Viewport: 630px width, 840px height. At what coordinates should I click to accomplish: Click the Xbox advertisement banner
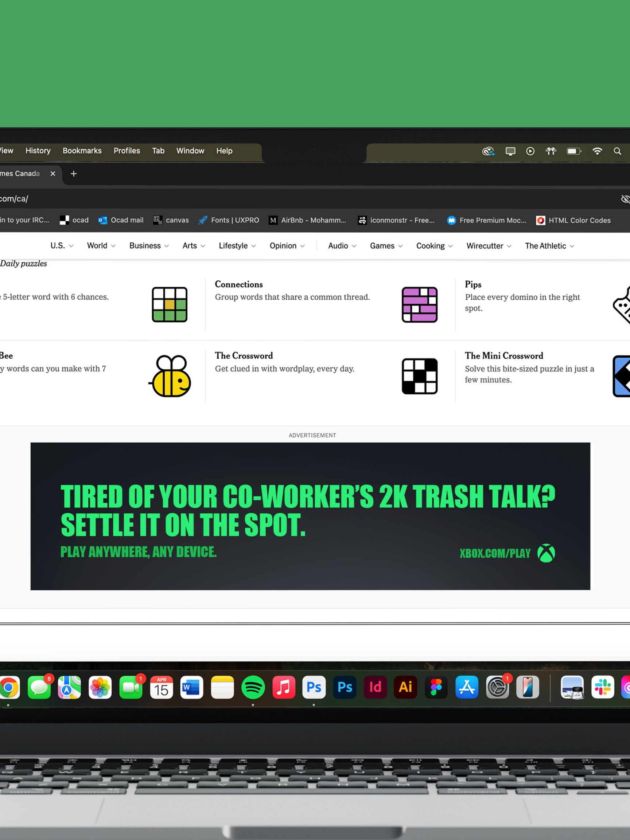tap(310, 516)
